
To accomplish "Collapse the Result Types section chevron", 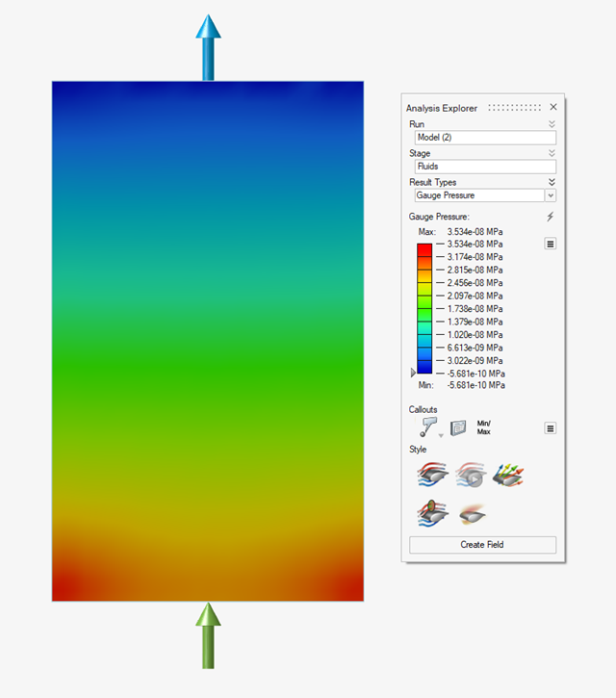I will pyautogui.click(x=552, y=182).
